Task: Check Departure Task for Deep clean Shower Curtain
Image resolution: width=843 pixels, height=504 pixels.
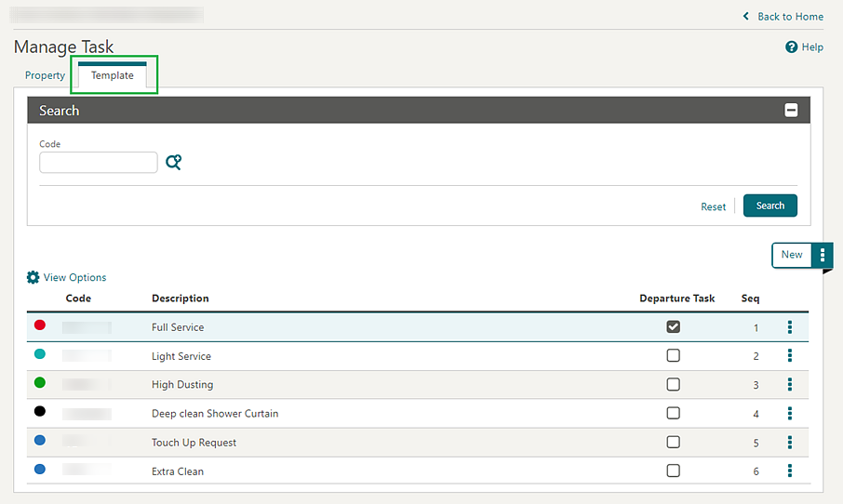Action: [x=673, y=413]
